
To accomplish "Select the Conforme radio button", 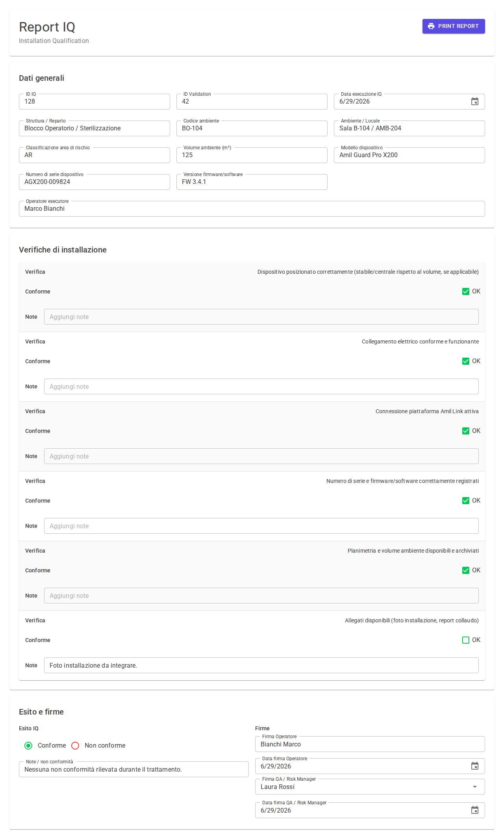I will (28, 746).
